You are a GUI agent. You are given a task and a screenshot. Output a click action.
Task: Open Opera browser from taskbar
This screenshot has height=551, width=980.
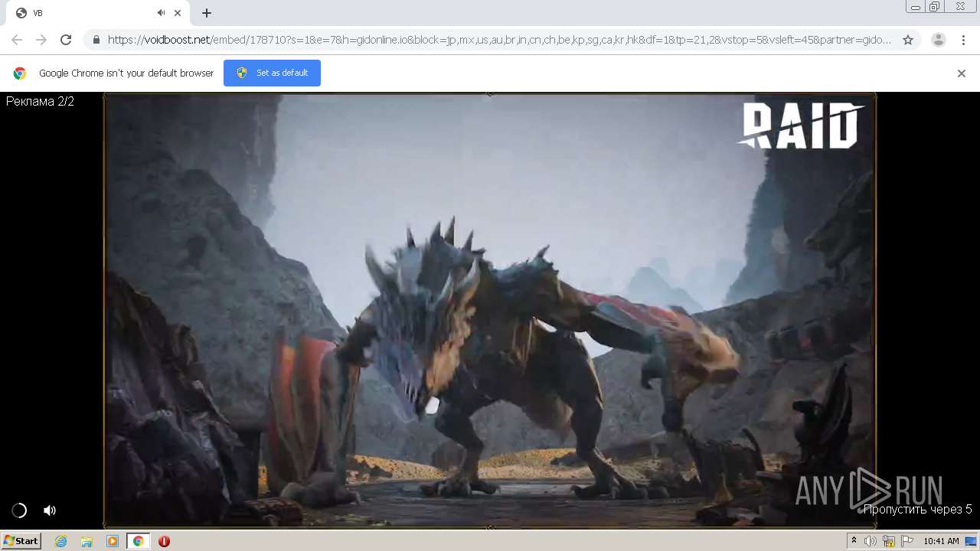coord(164,541)
